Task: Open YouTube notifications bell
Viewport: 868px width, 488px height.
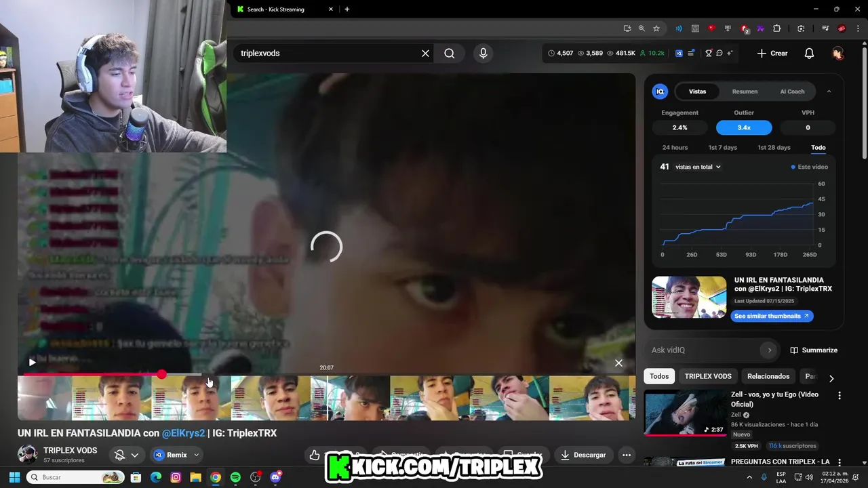Action: tap(809, 54)
